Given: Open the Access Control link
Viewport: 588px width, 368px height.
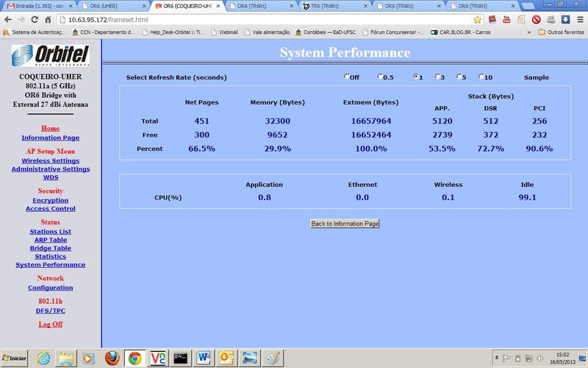Looking at the screenshot, I should (x=50, y=209).
